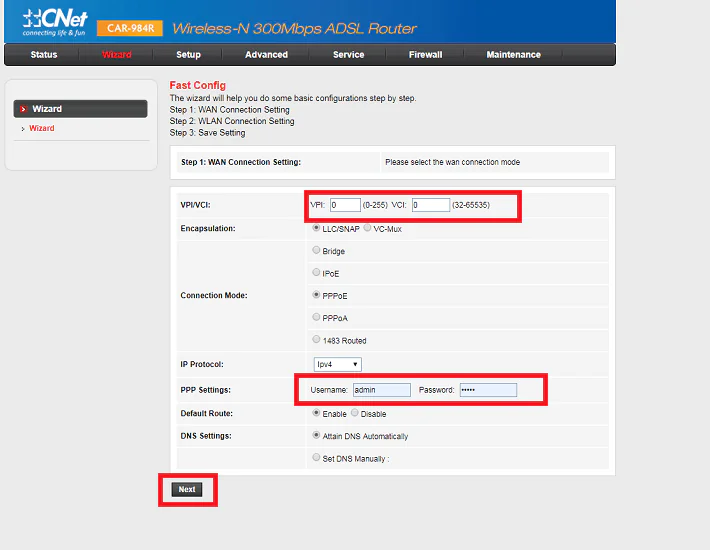Click the 'VPI/VCI:' row label

pyautogui.click(x=196, y=205)
